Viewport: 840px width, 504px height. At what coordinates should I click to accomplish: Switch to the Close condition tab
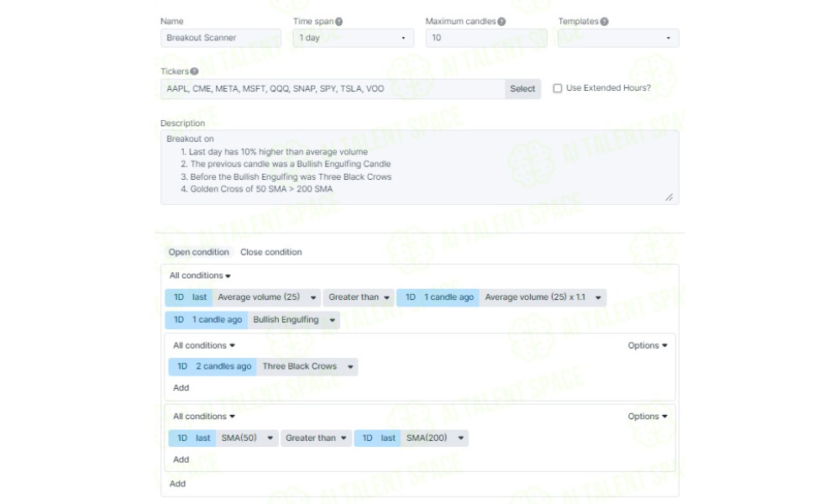click(270, 252)
